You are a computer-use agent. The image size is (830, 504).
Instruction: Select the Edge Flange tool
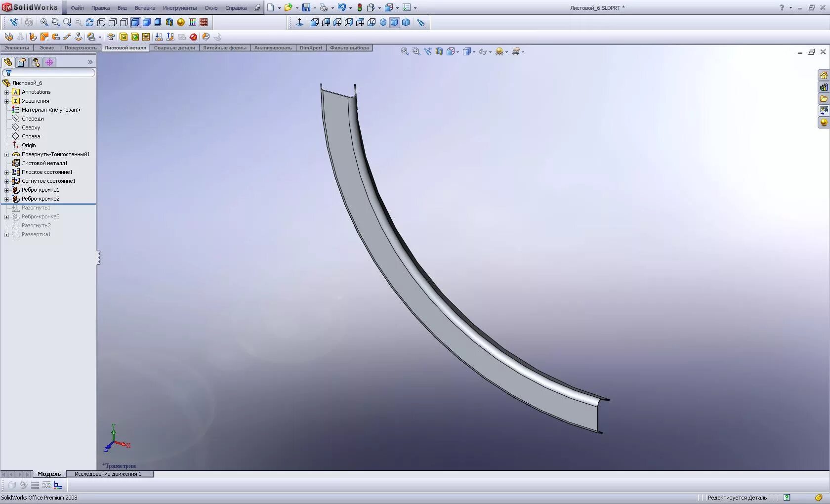[x=33, y=37]
